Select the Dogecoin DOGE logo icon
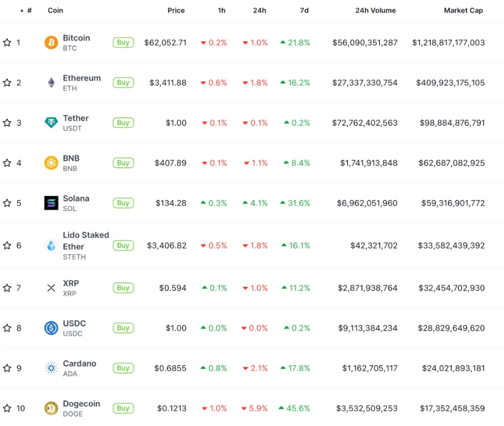Viewport: 504px width, 426px height. 51,408
